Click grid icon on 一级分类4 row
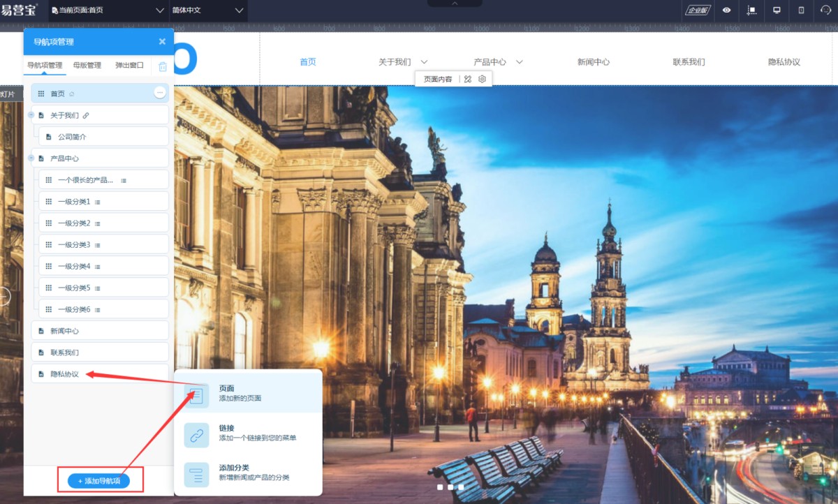This screenshot has width=838, height=504. (x=48, y=267)
